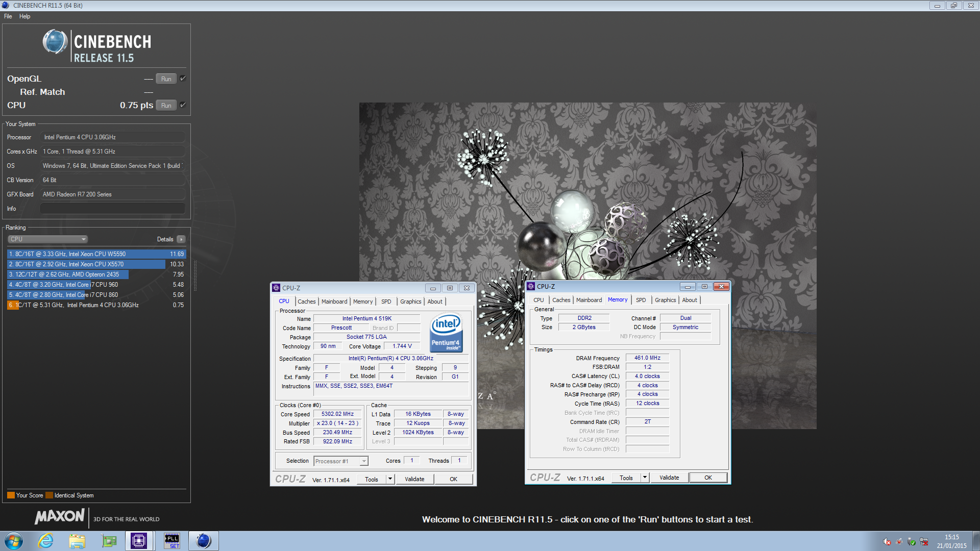The width and height of the screenshot is (980, 551).
Task: Select the AMD Opteron 2435 ranking entry
Action: 96,274
